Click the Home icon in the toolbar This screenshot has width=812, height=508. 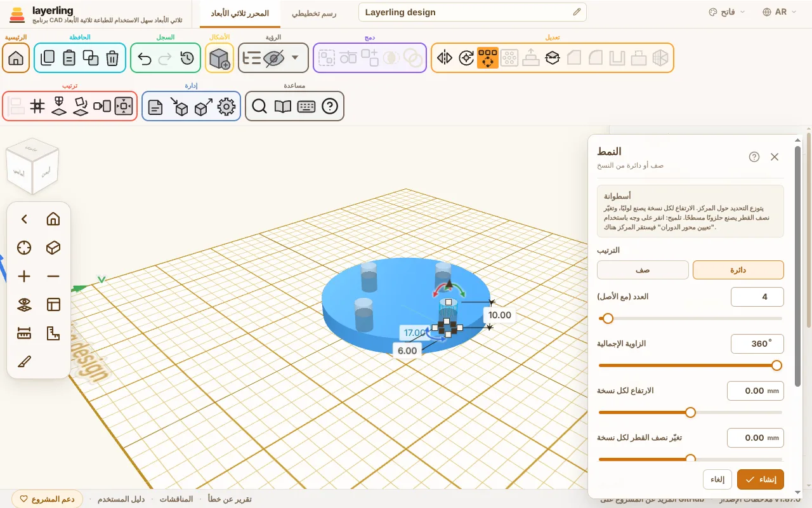[16, 58]
